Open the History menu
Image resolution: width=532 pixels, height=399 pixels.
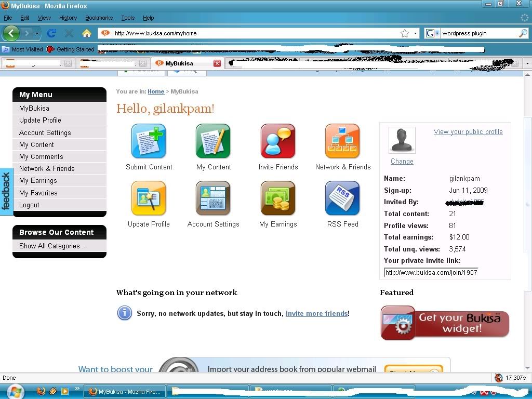click(68, 18)
